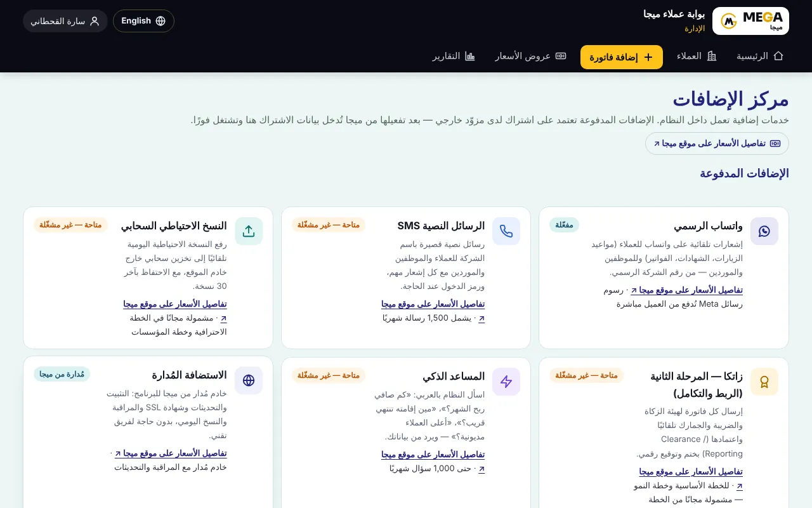The width and height of the screenshot is (812, 508).
Task: Click the cloud upload icon on النسخ الاحتياطي السحابي card
Action: pyautogui.click(x=249, y=231)
